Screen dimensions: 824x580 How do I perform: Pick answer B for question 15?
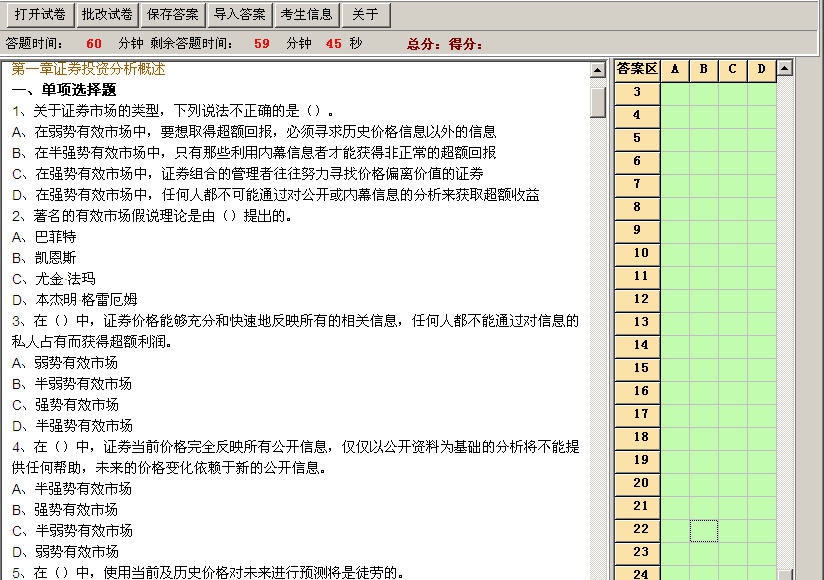(x=704, y=369)
